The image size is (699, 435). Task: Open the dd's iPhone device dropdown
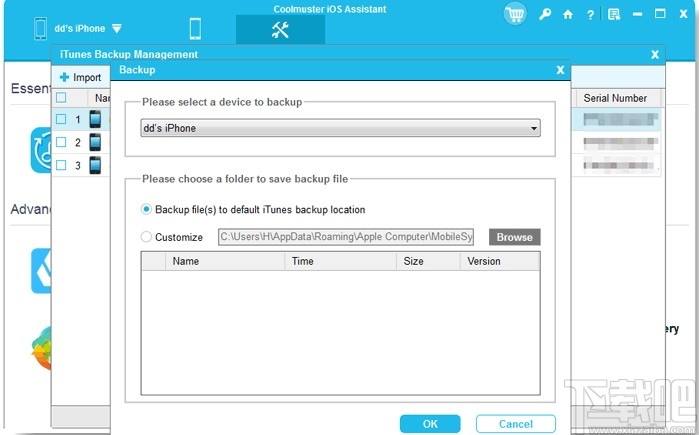click(341, 128)
